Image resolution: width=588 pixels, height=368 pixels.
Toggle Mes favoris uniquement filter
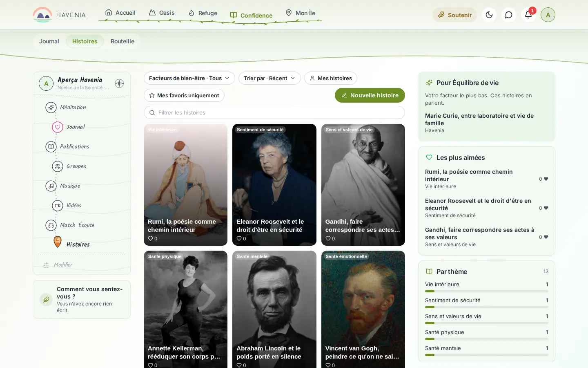point(184,95)
